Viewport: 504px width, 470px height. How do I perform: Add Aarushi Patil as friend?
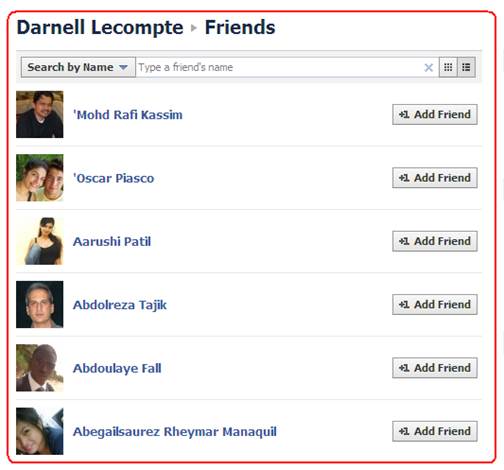pyautogui.click(x=435, y=241)
